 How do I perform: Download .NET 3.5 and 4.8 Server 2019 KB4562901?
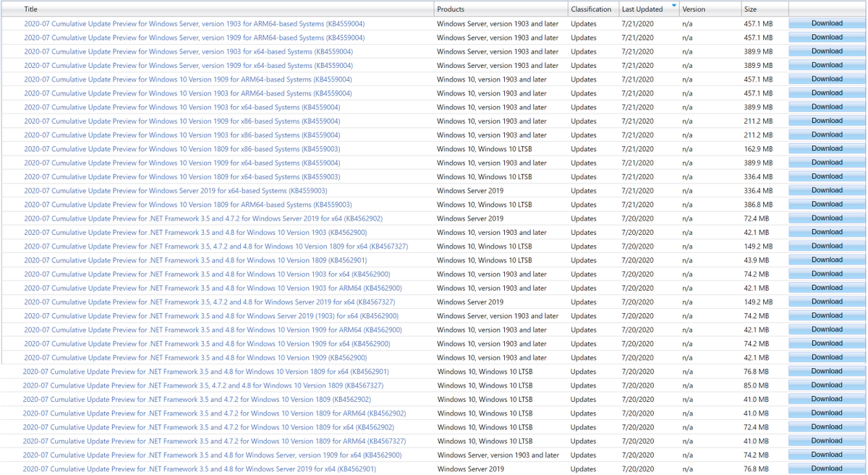click(827, 468)
